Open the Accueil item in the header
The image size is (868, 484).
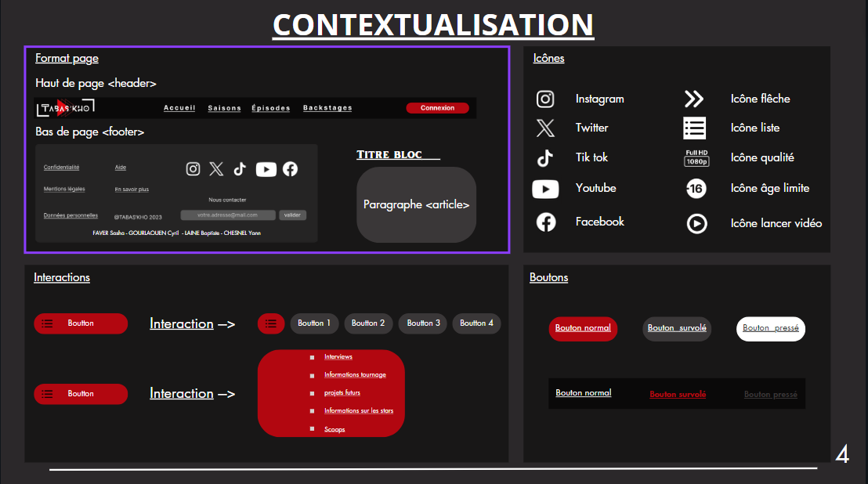(x=179, y=108)
